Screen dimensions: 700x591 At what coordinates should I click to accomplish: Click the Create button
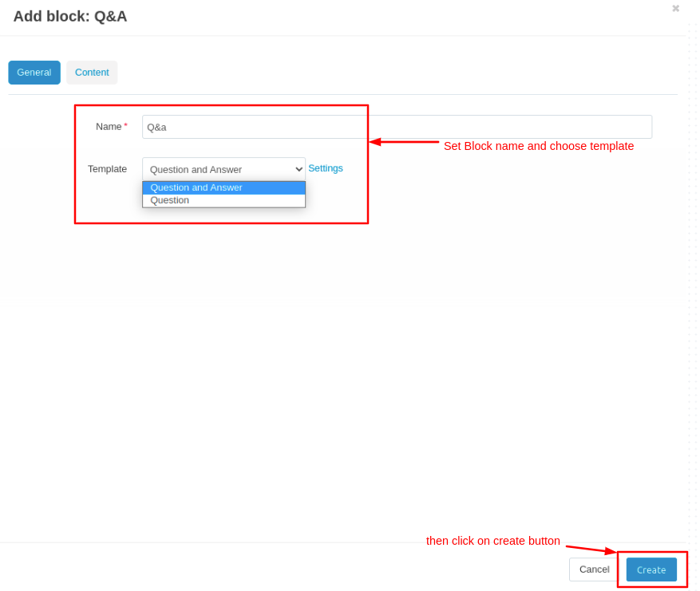[x=651, y=569]
